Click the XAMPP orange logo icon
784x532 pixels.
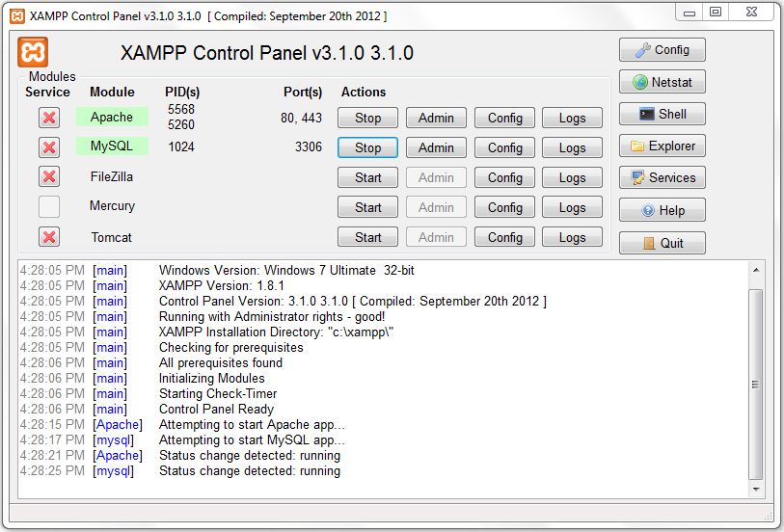[33, 52]
